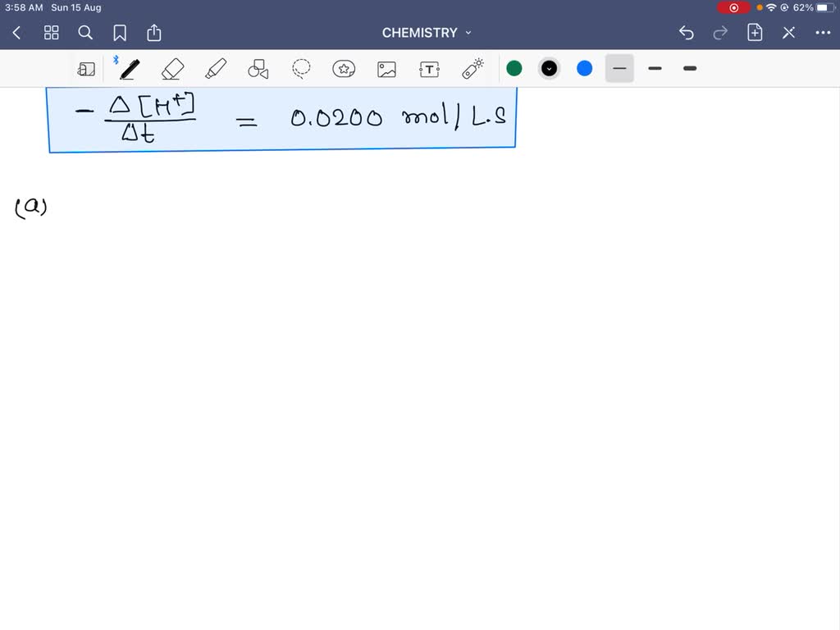Open the page thumbnails grid view
840x630 pixels.
pos(51,33)
